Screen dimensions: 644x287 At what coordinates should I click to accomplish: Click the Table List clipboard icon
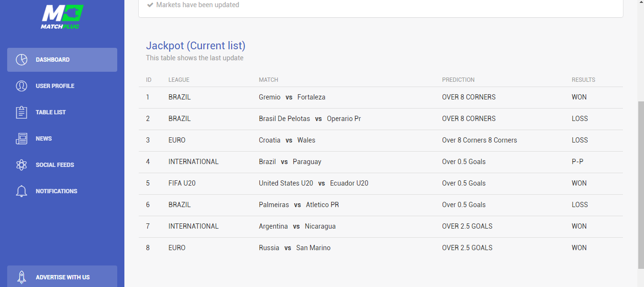click(x=22, y=112)
